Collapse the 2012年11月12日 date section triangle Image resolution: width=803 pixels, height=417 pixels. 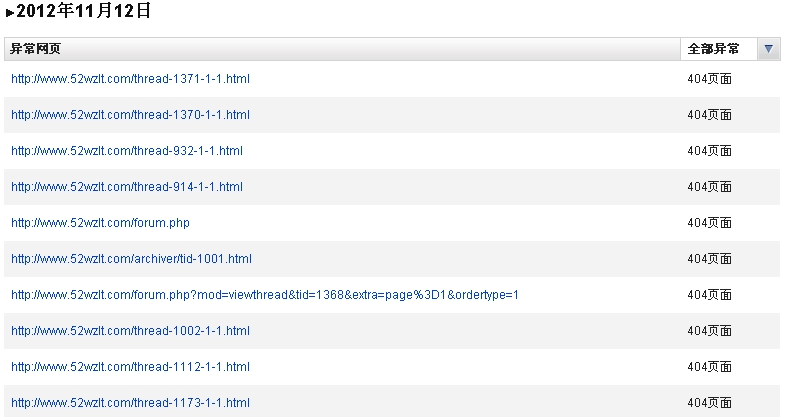10,14
